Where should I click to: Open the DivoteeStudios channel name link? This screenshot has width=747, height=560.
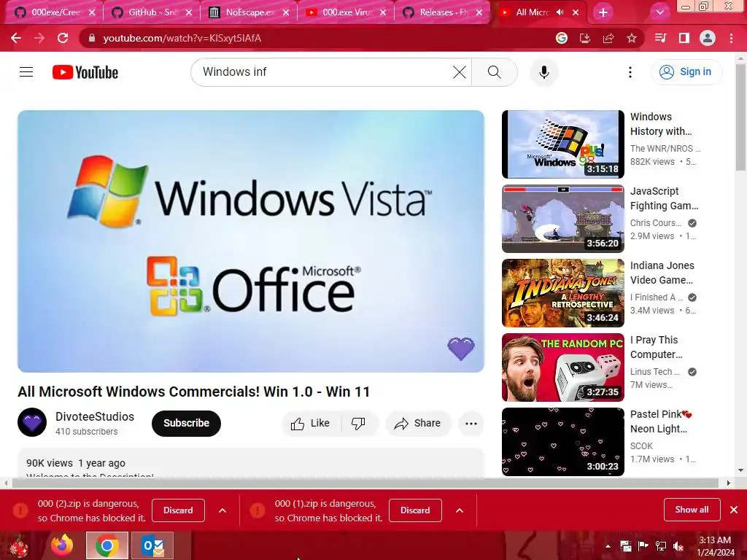click(x=95, y=416)
